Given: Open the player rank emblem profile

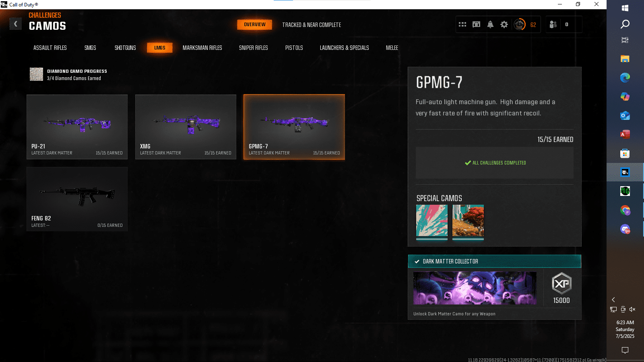Looking at the screenshot, I should 520,25.
